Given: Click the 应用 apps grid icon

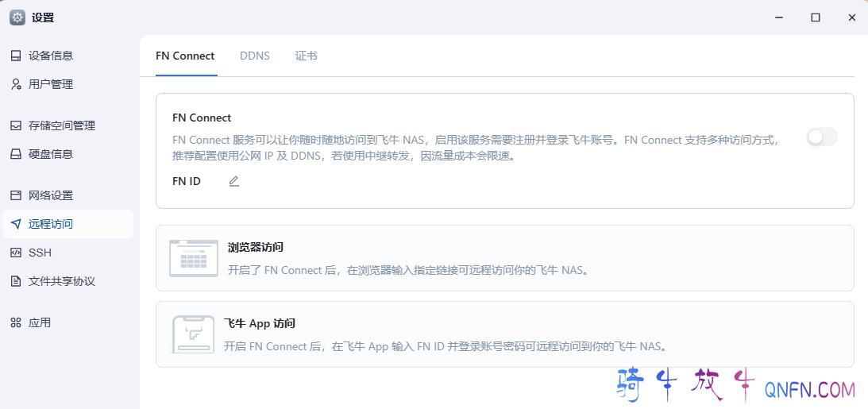Looking at the screenshot, I should (x=16, y=322).
